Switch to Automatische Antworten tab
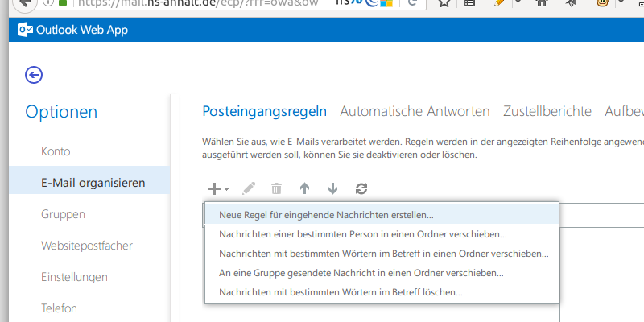Screen dimensions: 644x322 [415, 111]
